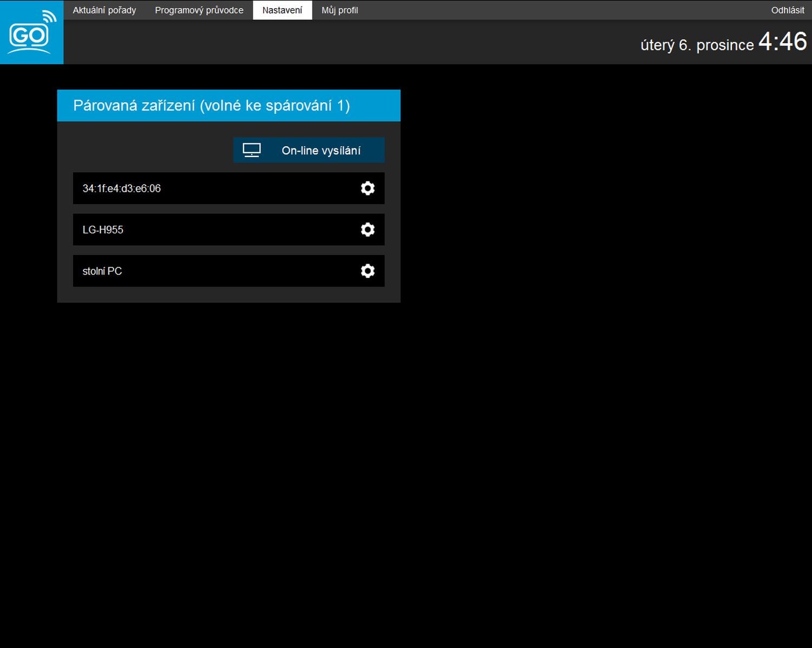Screen dimensions: 812x648
Task: Open settings gear for LG-H955
Action: coord(368,230)
